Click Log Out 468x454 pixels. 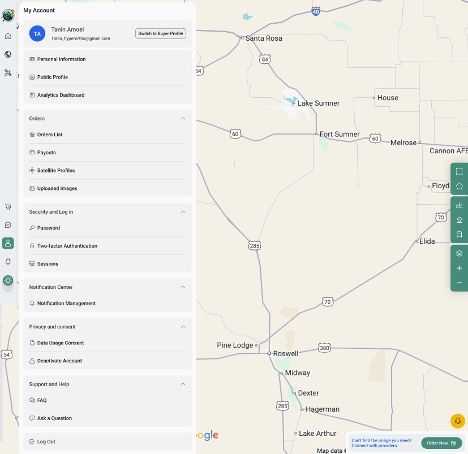click(x=107, y=442)
